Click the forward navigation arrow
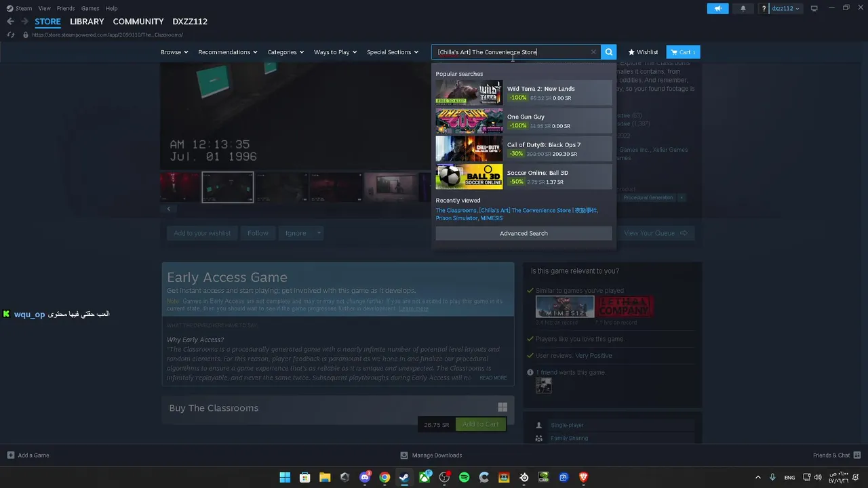 tap(25, 22)
